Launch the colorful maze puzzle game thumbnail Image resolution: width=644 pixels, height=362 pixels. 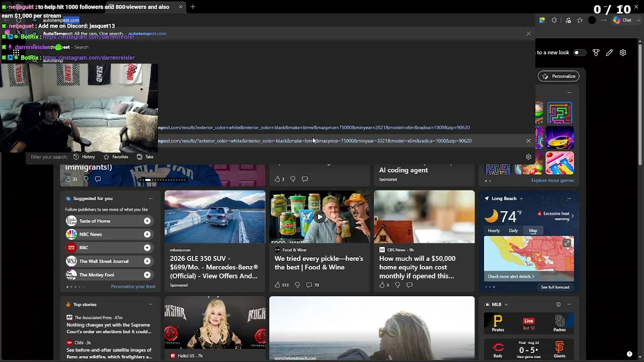tap(559, 113)
